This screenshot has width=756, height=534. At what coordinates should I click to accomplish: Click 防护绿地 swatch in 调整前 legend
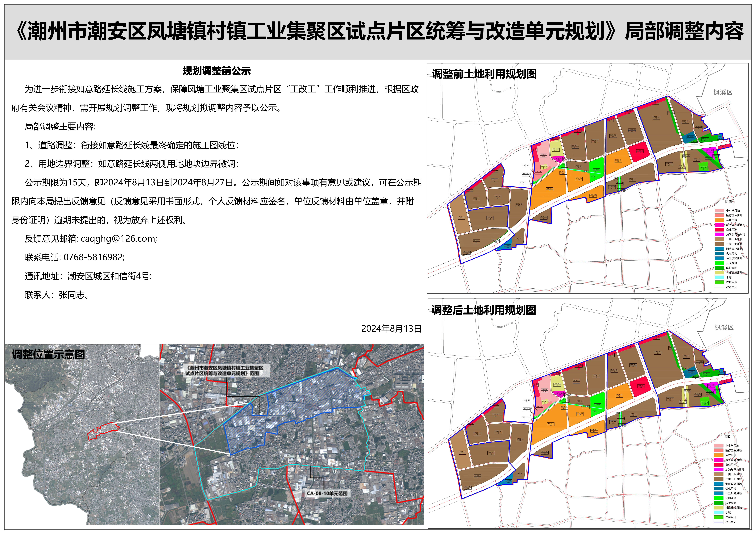719,268
